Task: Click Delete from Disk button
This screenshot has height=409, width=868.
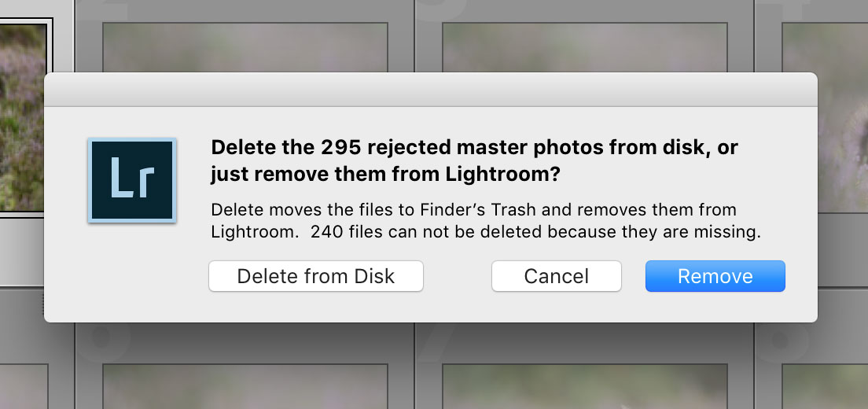Action: tap(315, 276)
